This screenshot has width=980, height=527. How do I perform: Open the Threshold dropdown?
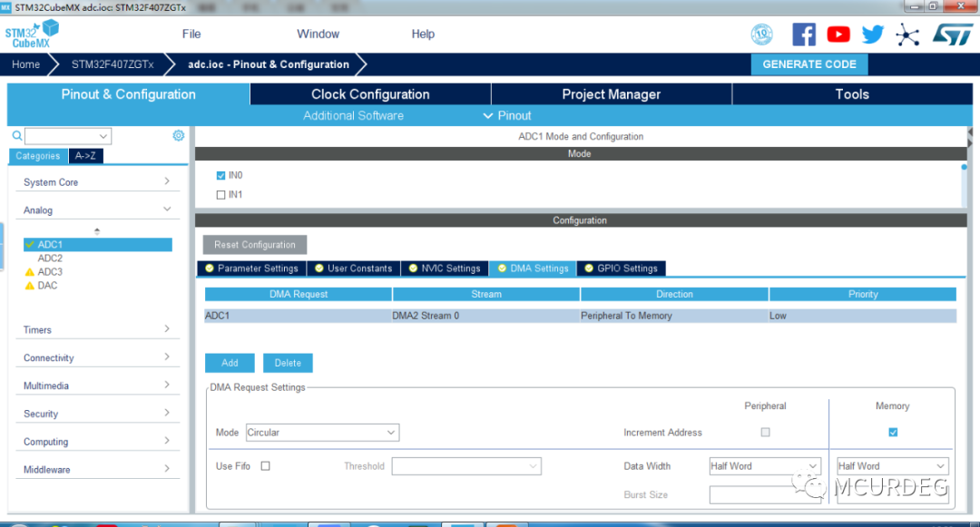[x=466, y=466]
